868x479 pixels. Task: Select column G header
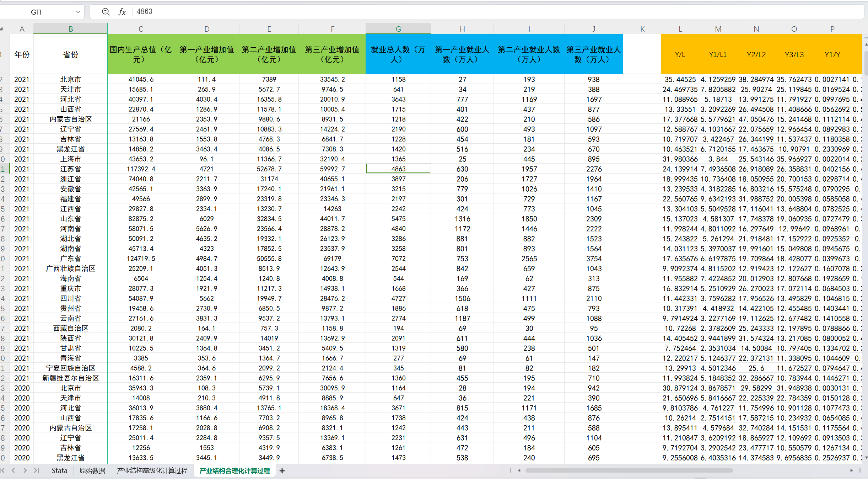(x=398, y=29)
